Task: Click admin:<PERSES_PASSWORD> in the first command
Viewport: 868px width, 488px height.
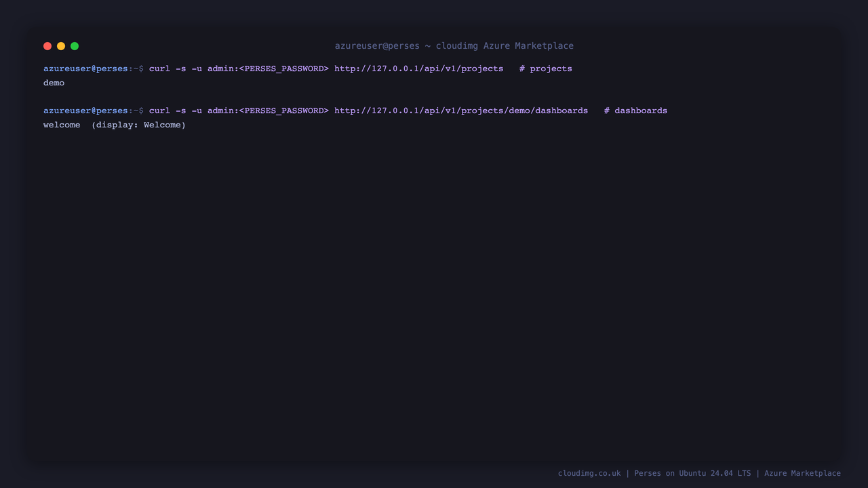Action: tap(268, 68)
